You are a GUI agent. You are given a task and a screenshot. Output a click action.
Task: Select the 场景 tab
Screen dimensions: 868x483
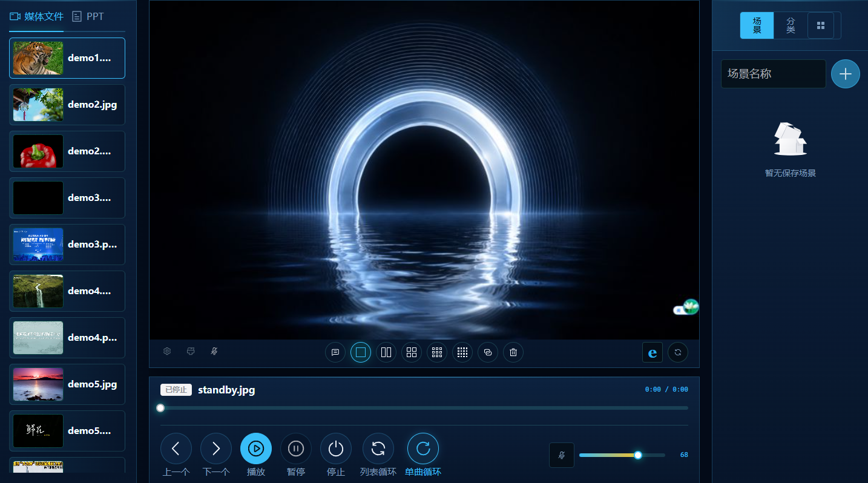coord(757,25)
